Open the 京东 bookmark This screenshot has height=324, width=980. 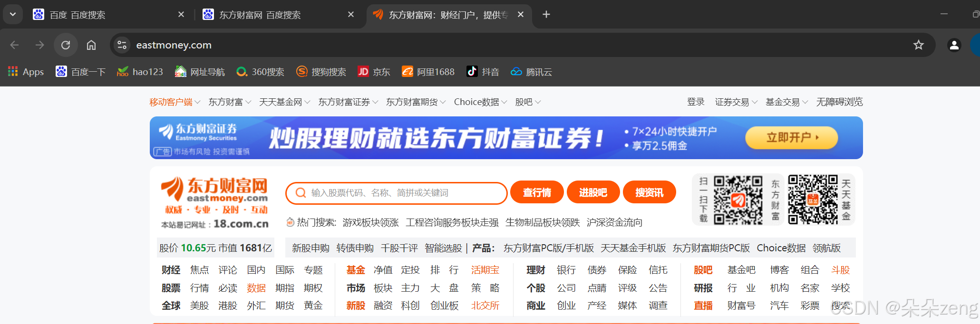374,72
